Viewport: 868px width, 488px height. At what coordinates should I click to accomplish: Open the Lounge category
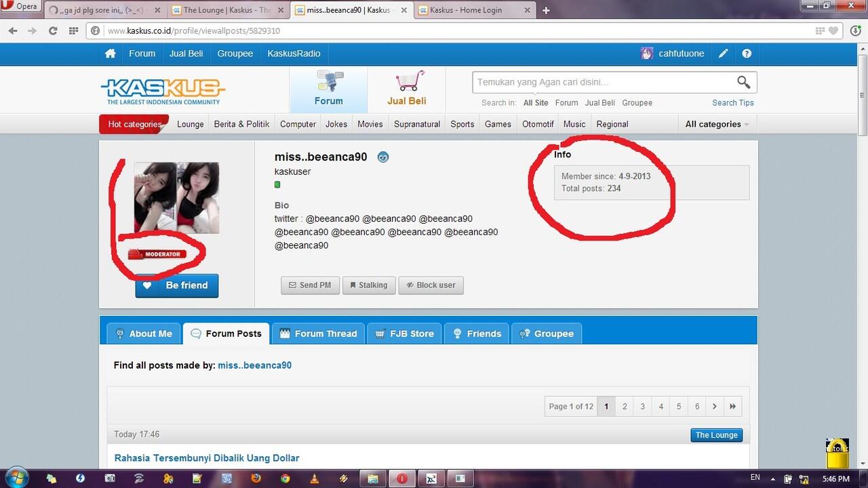point(191,124)
